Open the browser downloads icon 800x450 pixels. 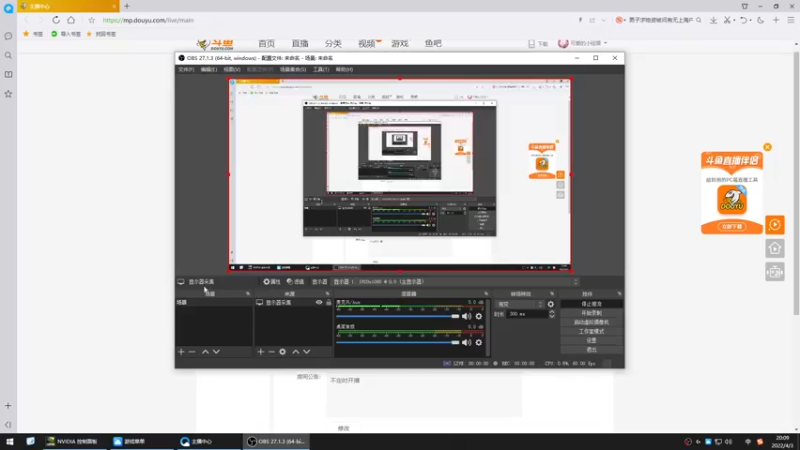tap(713, 20)
